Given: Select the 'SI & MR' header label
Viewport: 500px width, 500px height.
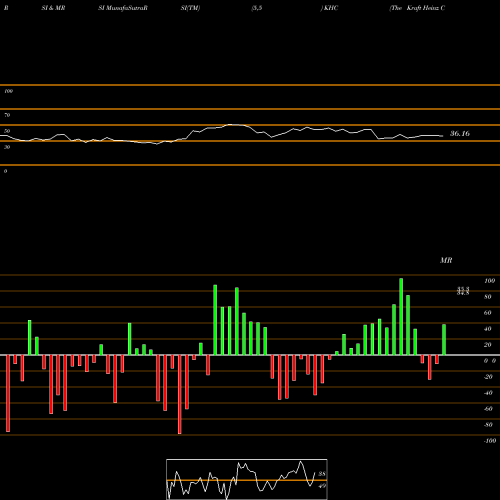Looking at the screenshot, I should pos(53,8).
